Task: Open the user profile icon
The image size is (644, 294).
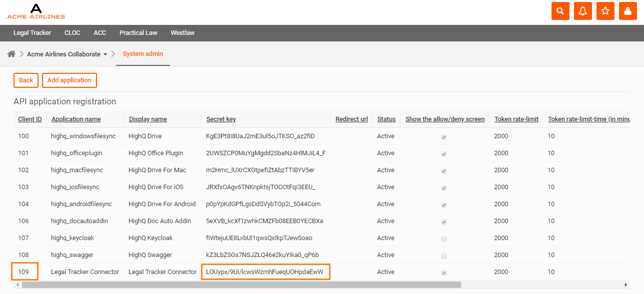Action: (x=628, y=11)
